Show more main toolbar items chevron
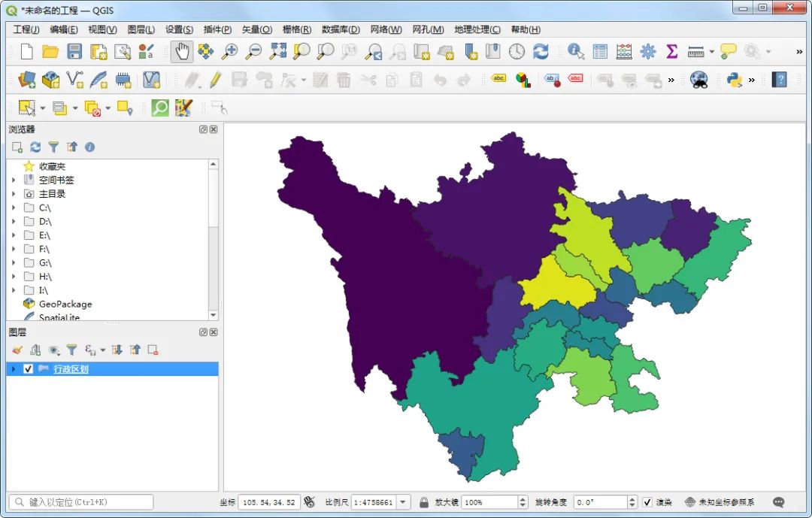812x518 pixels. (799, 51)
